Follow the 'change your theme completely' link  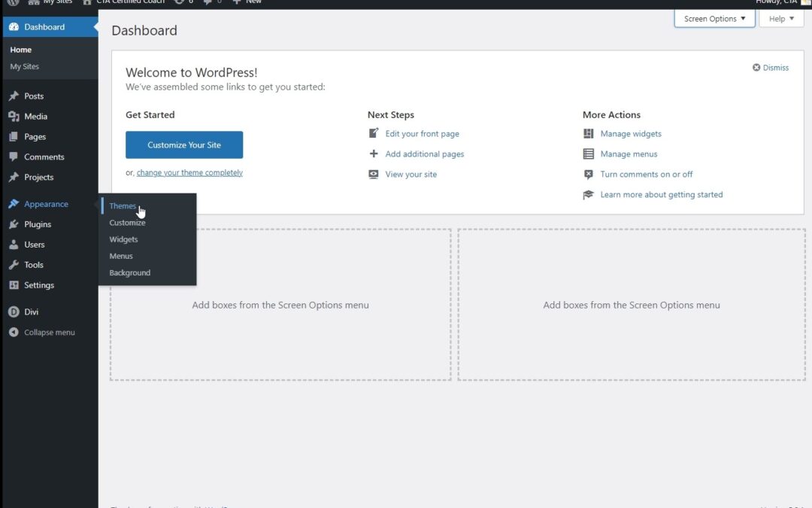[x=189, y=172]
